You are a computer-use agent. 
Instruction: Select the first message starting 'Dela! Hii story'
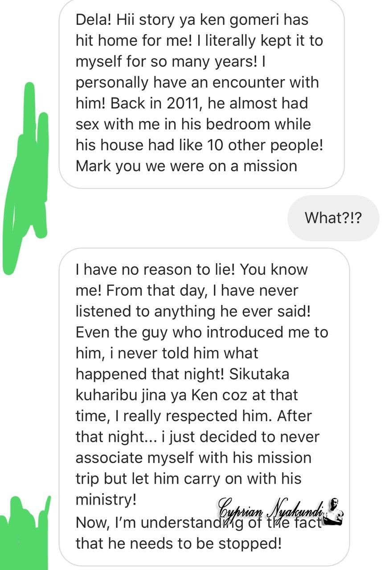pos(202,93)
